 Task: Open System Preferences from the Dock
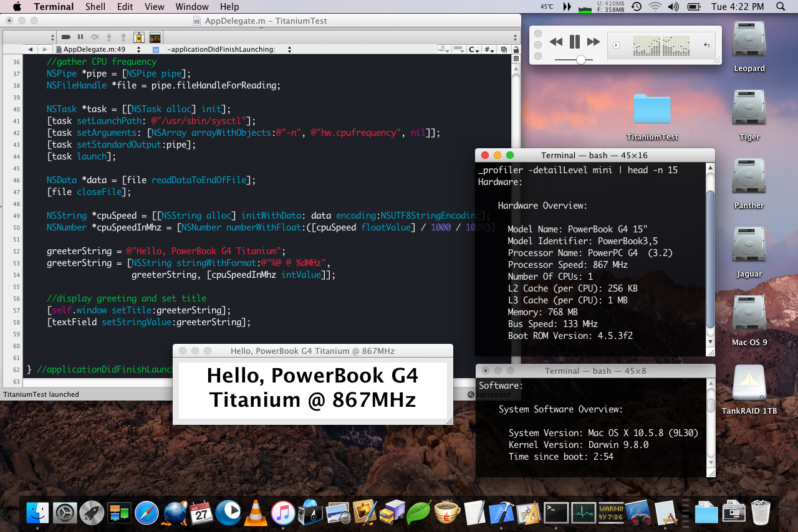pos(65,512)
